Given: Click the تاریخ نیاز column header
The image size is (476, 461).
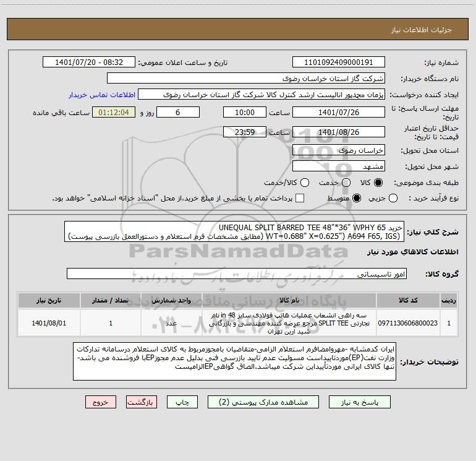Looking at the screenshot, I should [x=49, y=300].
